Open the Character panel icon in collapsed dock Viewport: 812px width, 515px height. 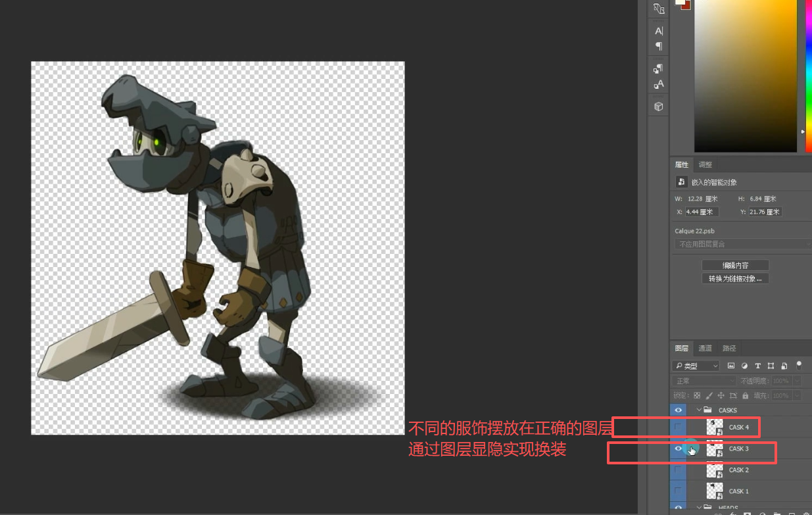[659, 30]
